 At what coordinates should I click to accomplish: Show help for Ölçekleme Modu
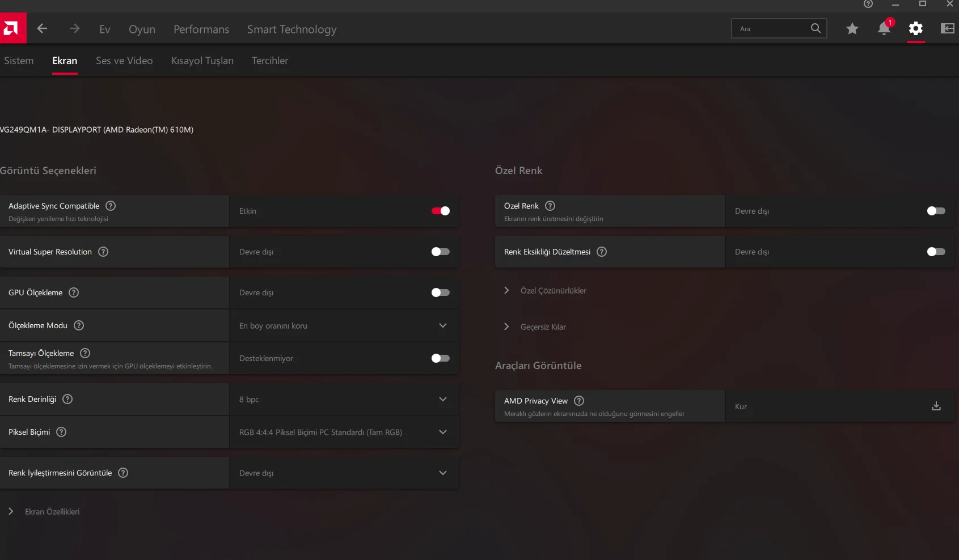[79, 325]
